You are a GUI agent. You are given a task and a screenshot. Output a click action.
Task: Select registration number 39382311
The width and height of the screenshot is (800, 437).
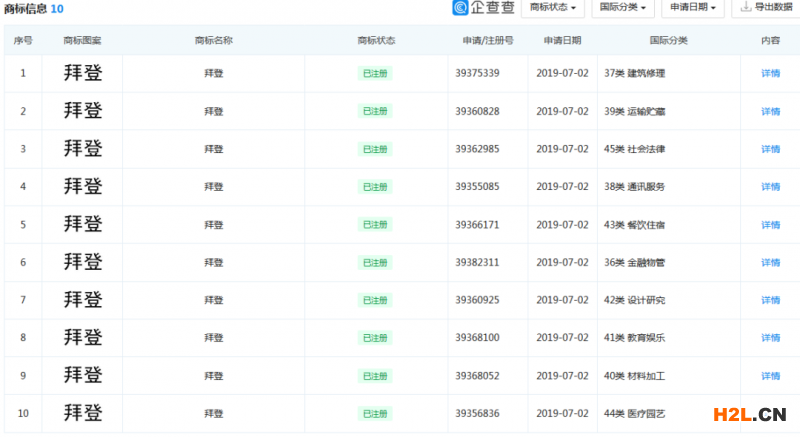[x=477, y=263]
